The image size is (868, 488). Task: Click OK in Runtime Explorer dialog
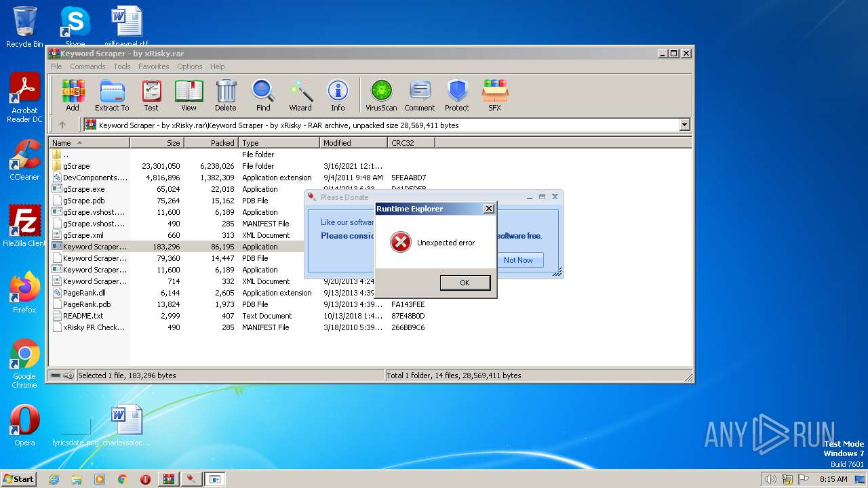click(x=465, y=283)
